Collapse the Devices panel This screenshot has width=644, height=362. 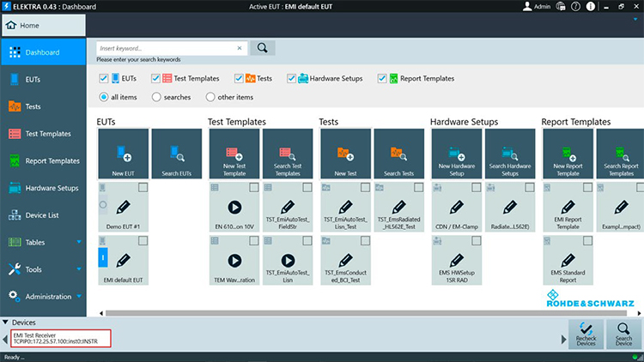7,322
